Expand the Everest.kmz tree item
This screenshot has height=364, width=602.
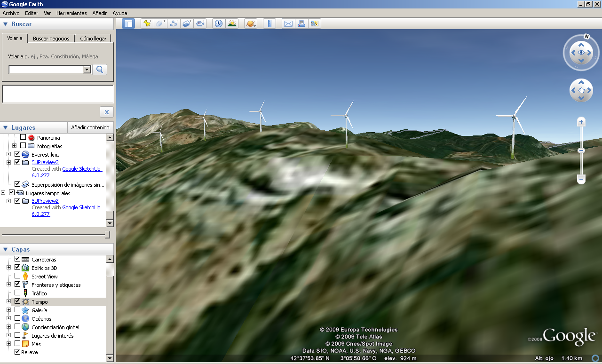click(x=8, y=154)
